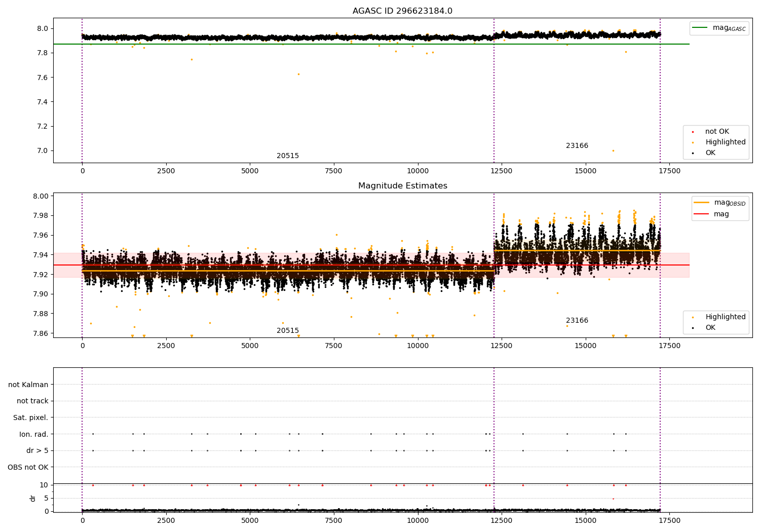Click the 20515 label in the top plot
Viewport: 760px width, 532px height.
[287, 156]
